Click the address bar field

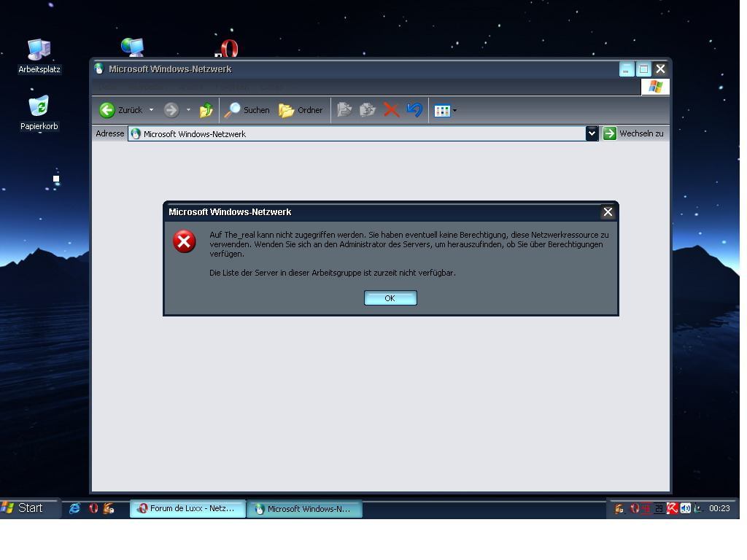[x=357, y=134]
